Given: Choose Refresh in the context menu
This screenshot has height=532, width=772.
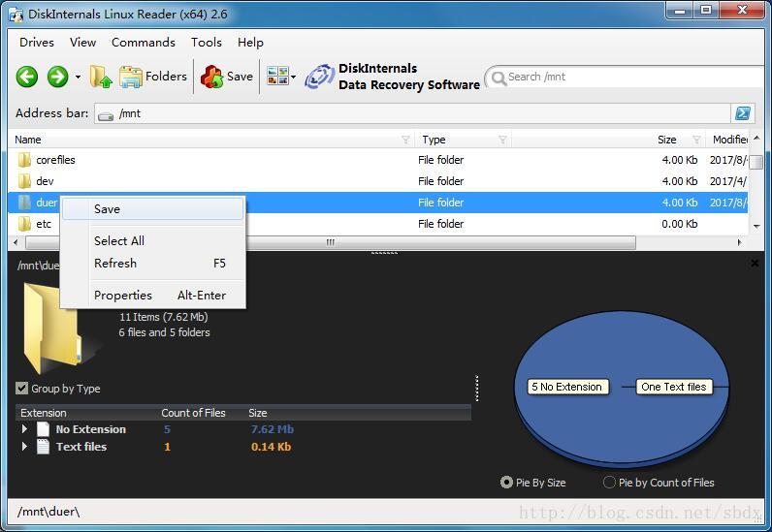Looking at the screenshot, I should tap(152, 264).
